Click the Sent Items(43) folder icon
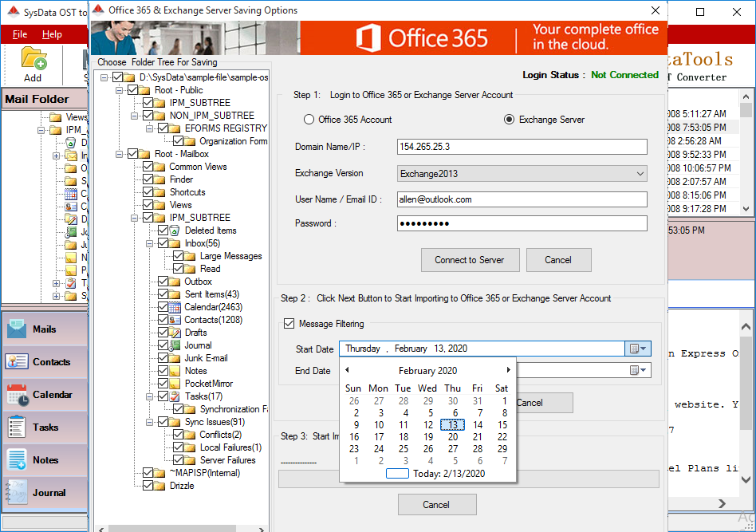This screenshot has height=532, width=756. [175, 294]
